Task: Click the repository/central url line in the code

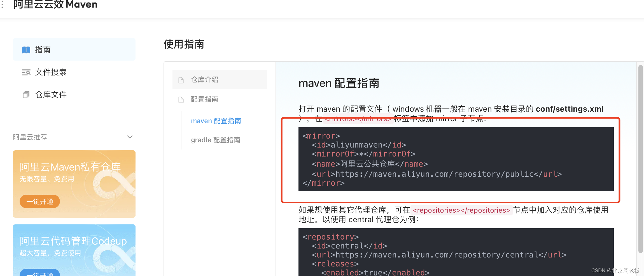Action: tap(439, 255)
